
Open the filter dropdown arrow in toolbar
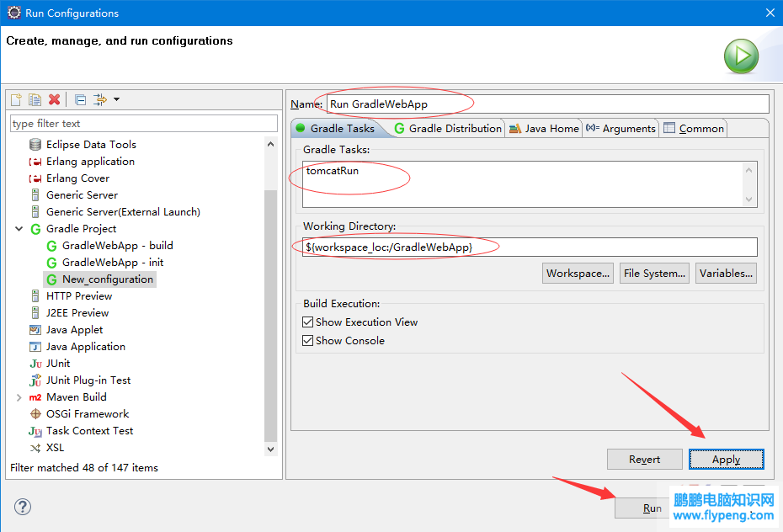(116, 99)
